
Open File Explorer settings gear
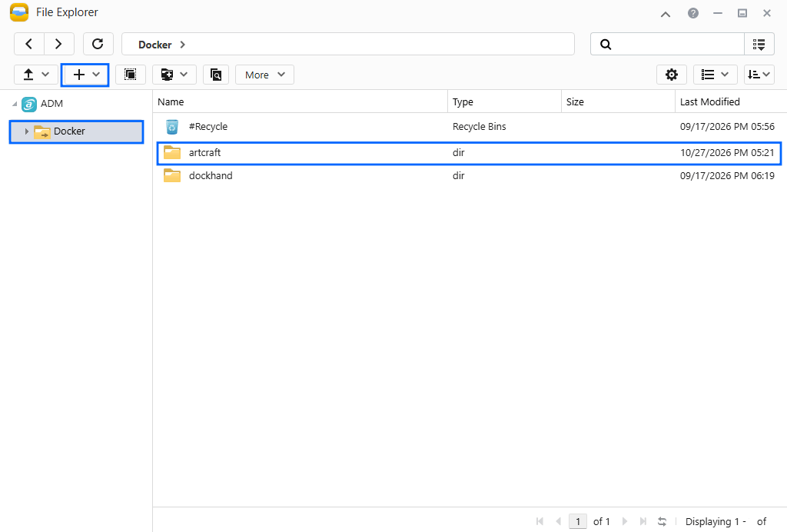tap(672, 75)
